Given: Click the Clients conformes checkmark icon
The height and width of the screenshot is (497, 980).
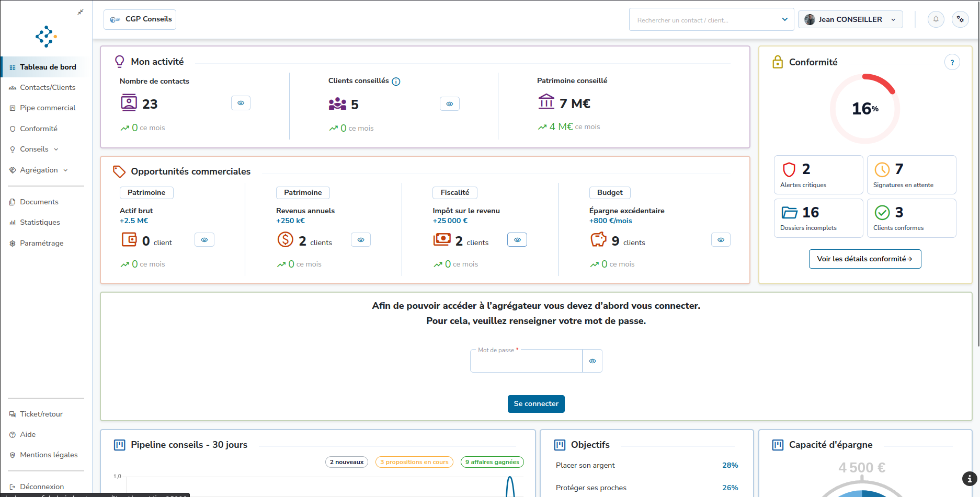Looking at the screenshot, I should coord(882,213).
